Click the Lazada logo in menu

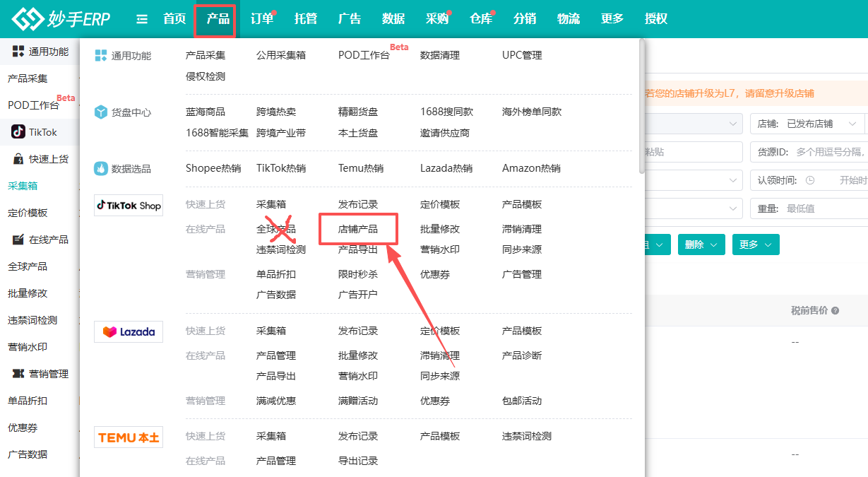click(x=129, y=331)
